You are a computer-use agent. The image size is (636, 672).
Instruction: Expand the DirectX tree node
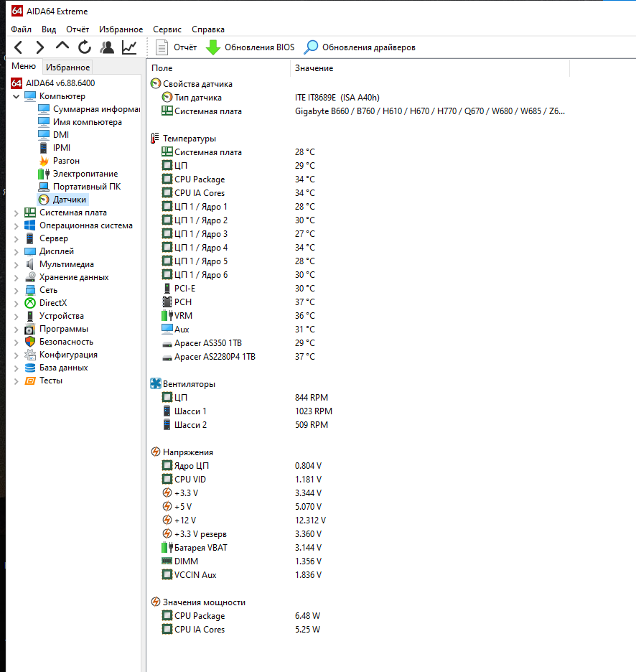point(17,304)
